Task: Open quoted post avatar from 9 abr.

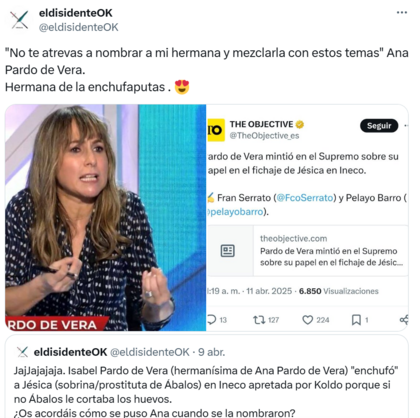Action: click(x=22, y=352)
